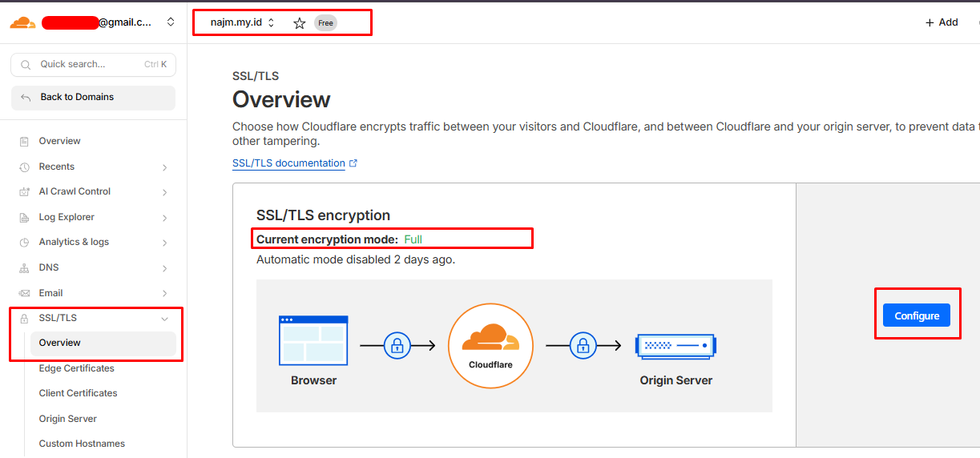This screenshot has height=458, width=980.
Task: Expand the Email chevron
Action: (x=164, y=293)
